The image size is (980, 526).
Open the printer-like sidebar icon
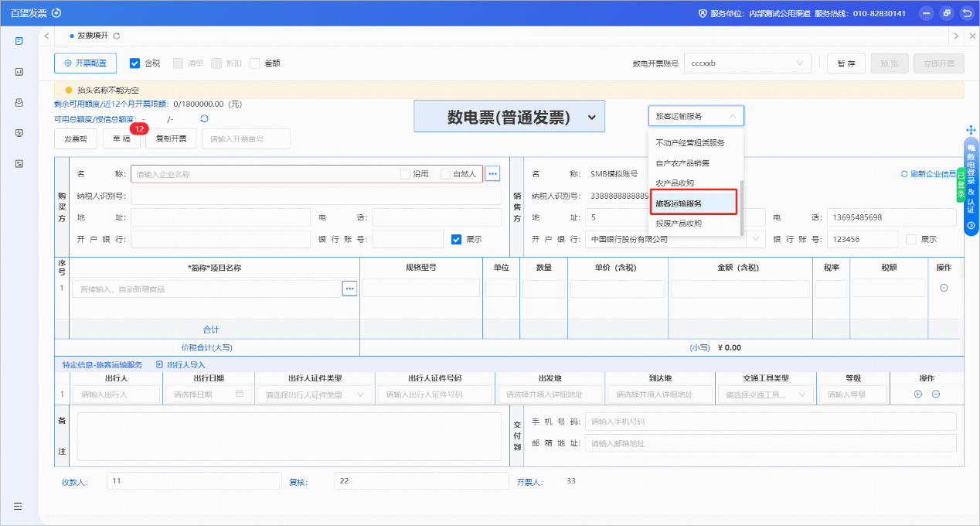[x=19, y=102]
